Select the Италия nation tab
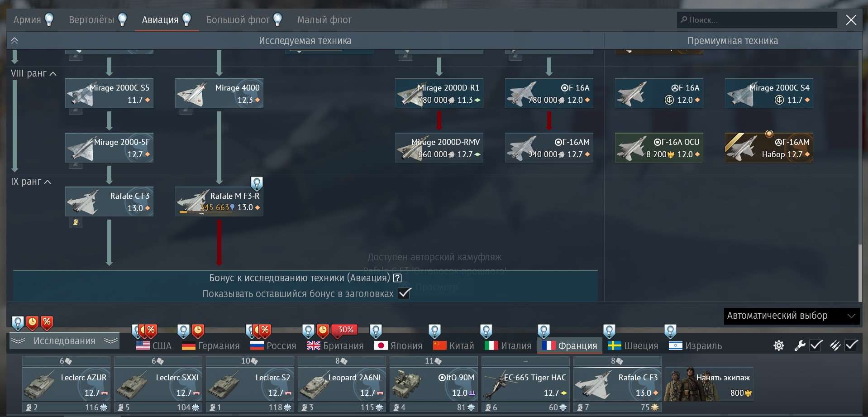 [x=508, y=346]
